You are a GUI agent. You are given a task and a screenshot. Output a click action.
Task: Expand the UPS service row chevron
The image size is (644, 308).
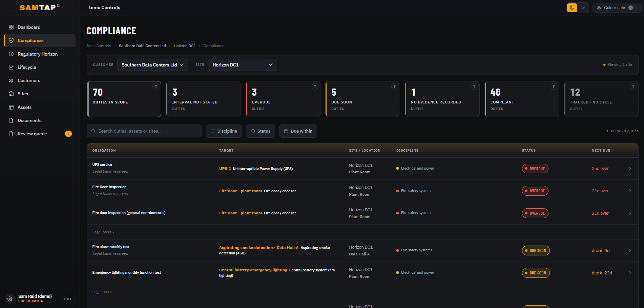(630, 169)
